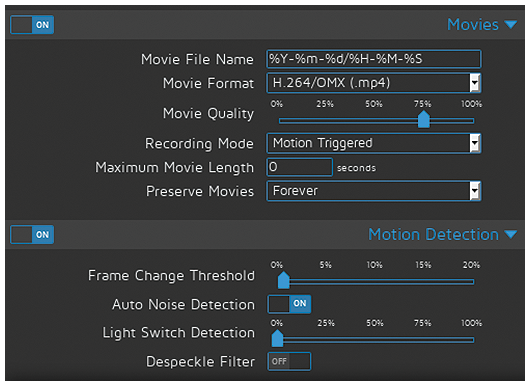
Task: Set Movie Quality slider to 50%
Action: (375, 121)
